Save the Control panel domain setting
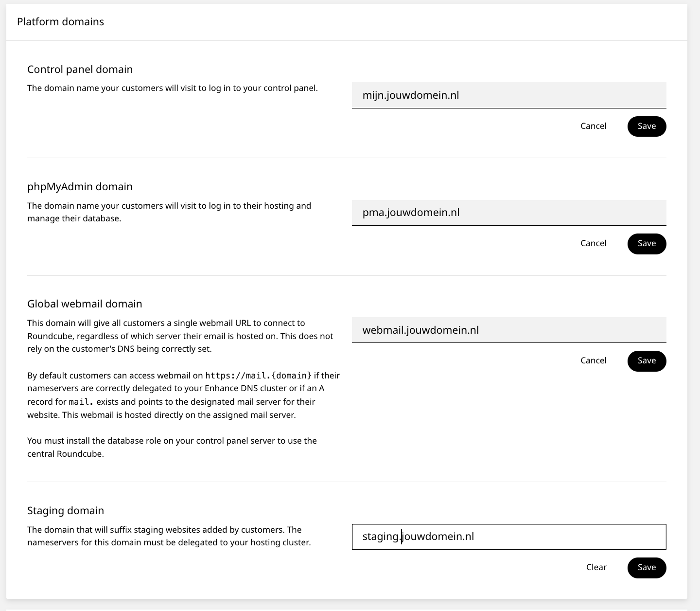 tap(647, 126)
